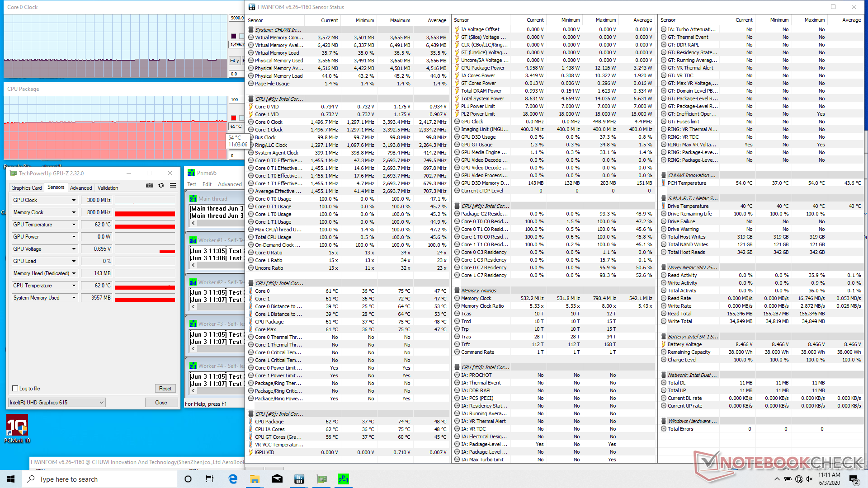Click the muted volume tray icon
Viewport: 868px width, 488px height.
[809, 479]
